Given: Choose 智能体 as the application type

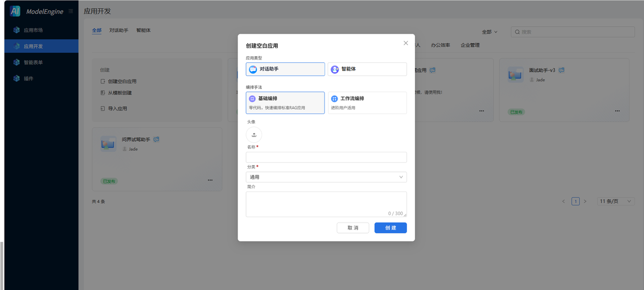Looking at the screenshot, I should (x=367, y=69).
